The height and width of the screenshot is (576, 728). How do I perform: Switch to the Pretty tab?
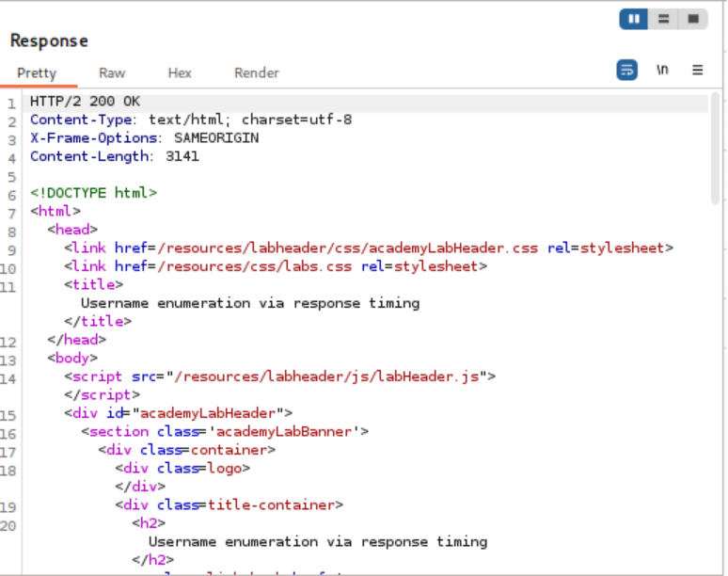pyautogui.click(x=37, y=72)
